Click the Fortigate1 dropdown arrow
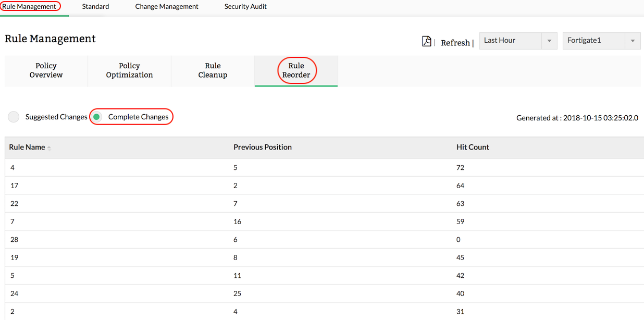The width and height of the screenshot is (644, 320). tap(633, 41)
